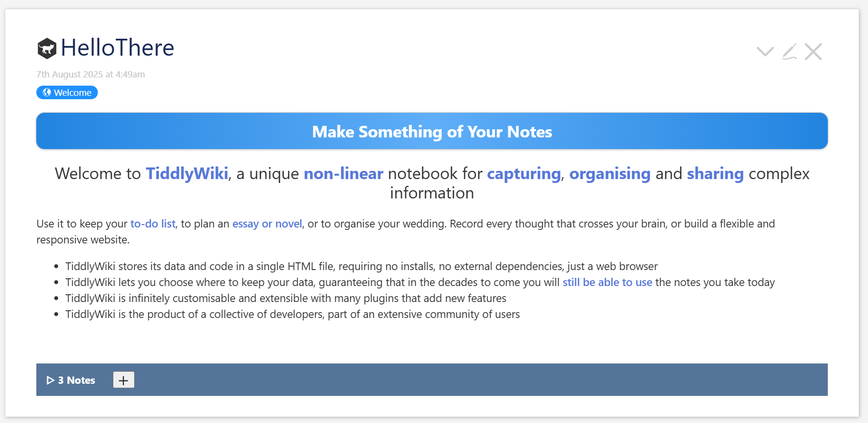Add a new note with plus button
Viewport: 868px width, 423px height.
tap(124, 380)
